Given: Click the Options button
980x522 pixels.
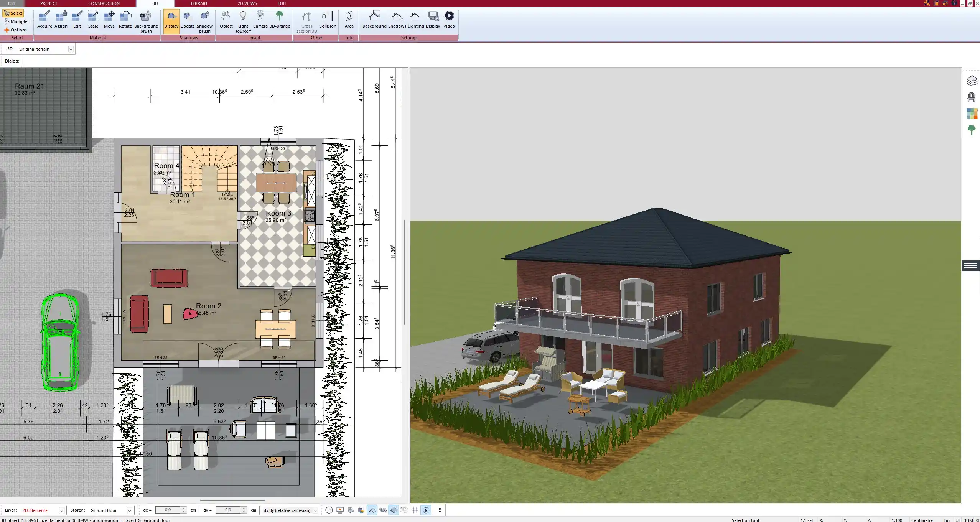Looking at the screenshot, I should coord(15,30).
